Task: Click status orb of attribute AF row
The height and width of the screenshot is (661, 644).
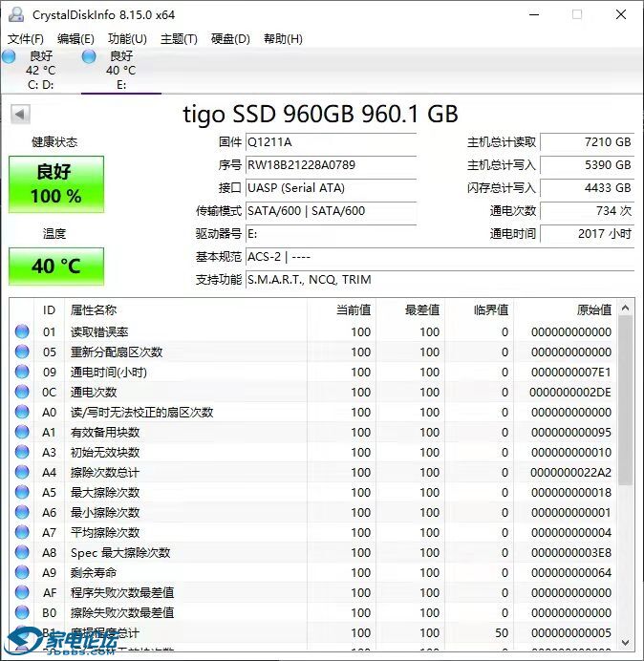Action: click(x=22, y=592)
